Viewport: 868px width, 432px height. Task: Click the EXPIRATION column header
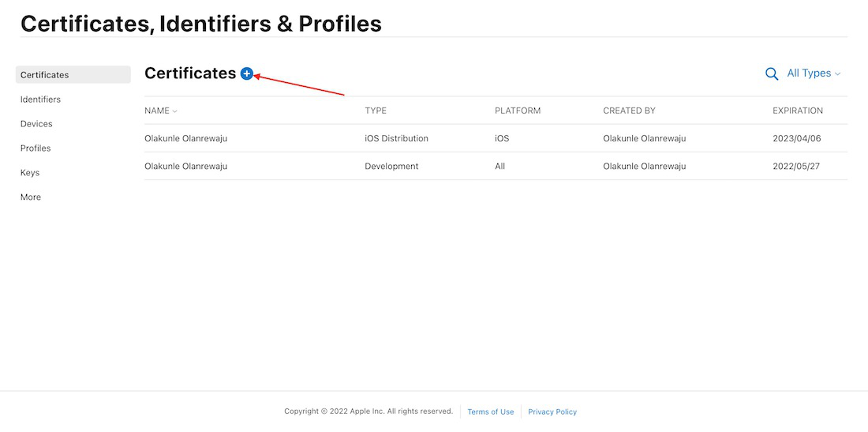point(798,111)
